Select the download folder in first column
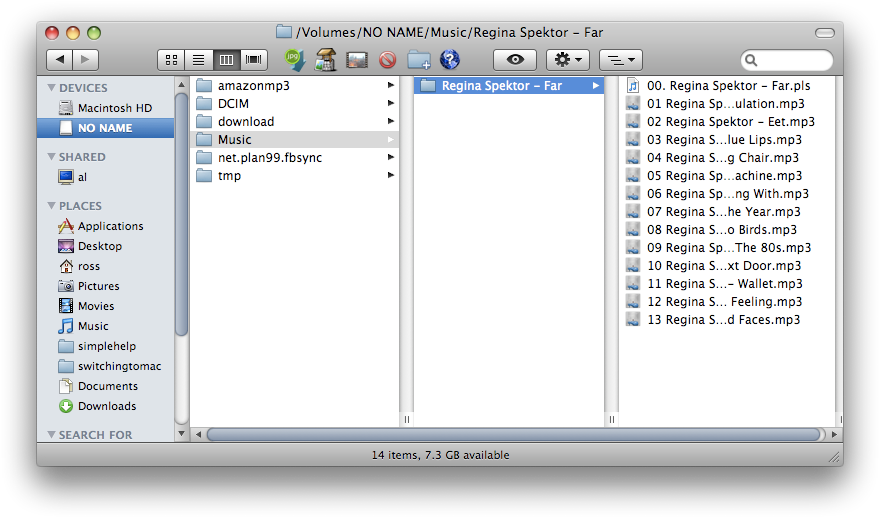Image resolution: width=879 pixels, height=517 pixels. [x=295, y=122]
